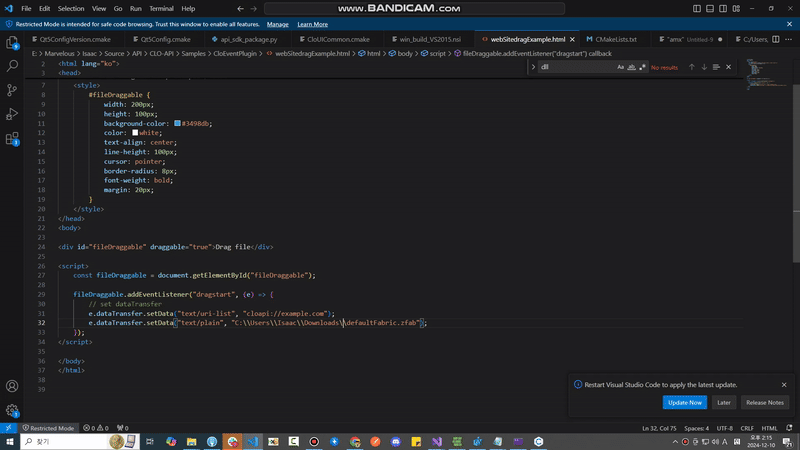
Task: Dismiss the update notification
Action: point(784,385)
